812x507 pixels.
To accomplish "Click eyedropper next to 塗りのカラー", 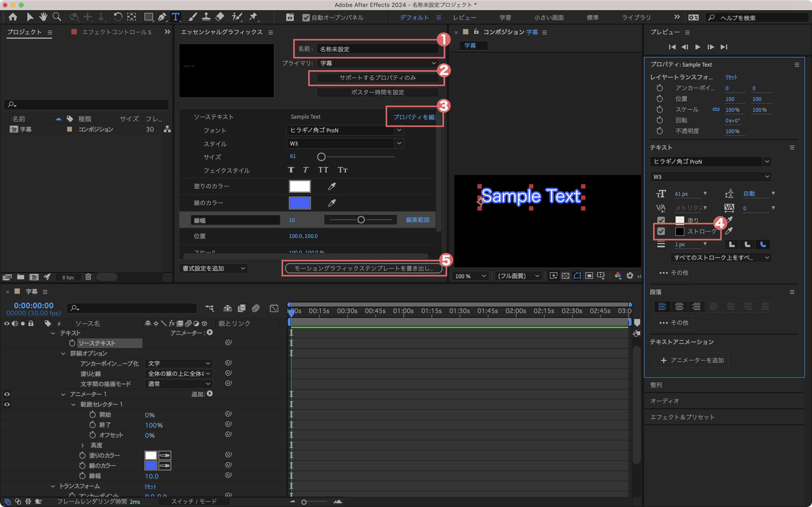I will [x=332, y=186].
